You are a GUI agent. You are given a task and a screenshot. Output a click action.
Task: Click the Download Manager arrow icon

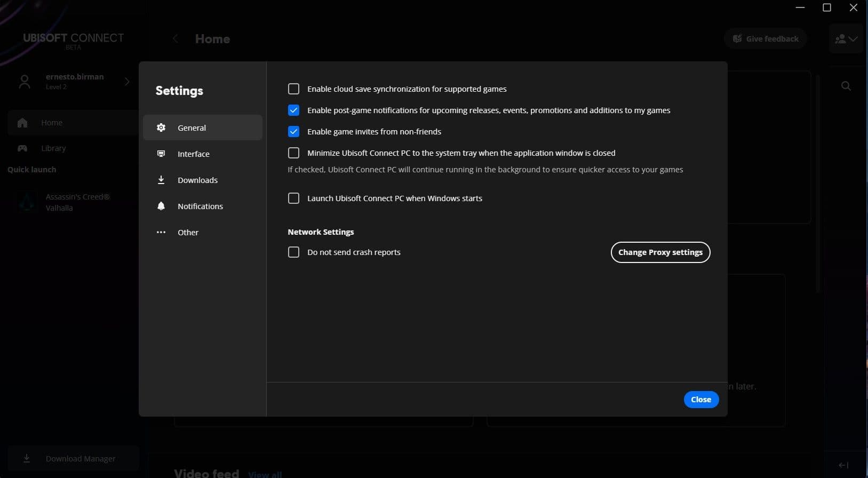pos(27,458)
